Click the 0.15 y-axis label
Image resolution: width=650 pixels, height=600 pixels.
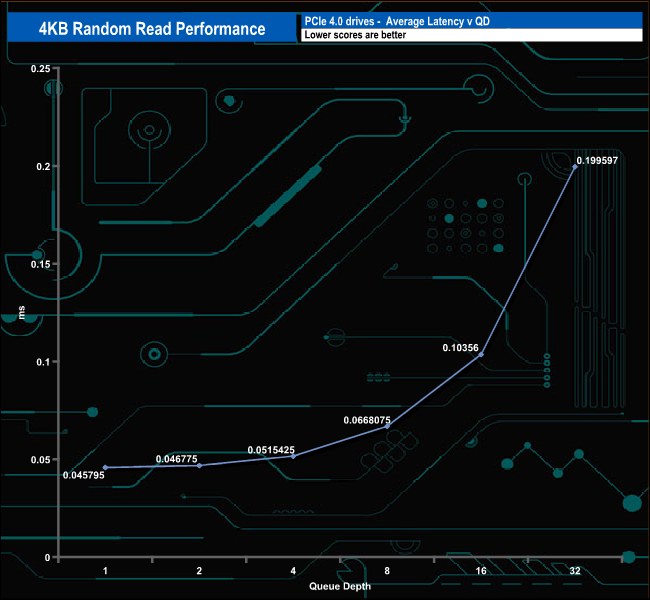coord(41,264)
